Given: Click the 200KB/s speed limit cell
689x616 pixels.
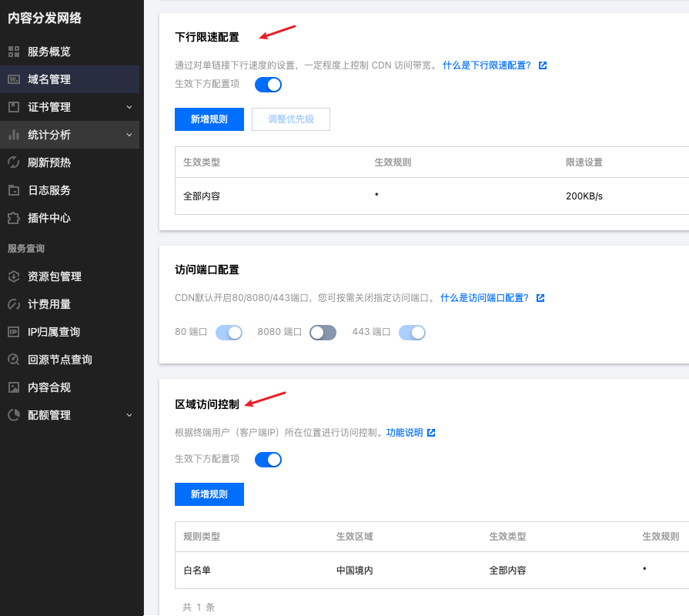Looking at the screenshot, I should coord(584,196).
